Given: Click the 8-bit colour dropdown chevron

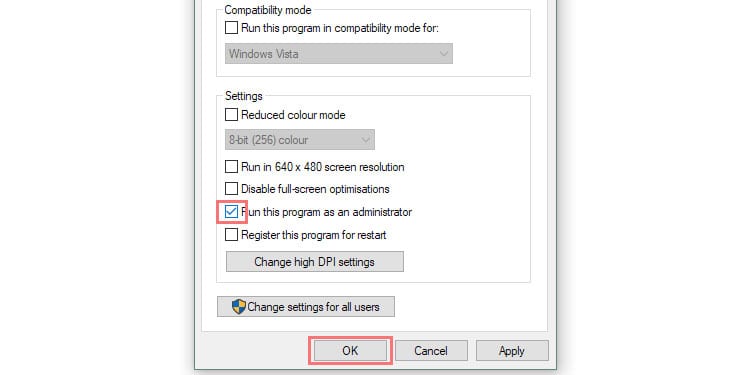Looking at the screenshot, I should click(x=366, y=140).
